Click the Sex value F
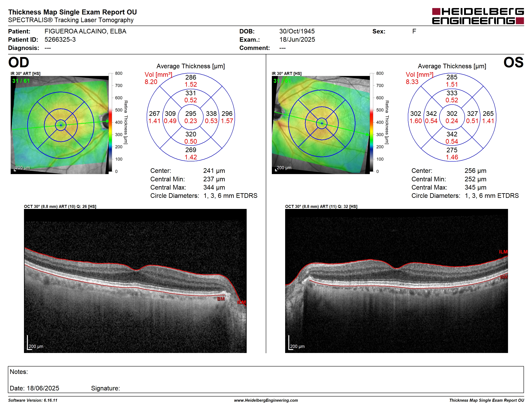Screen dimensions: 532x411 point(414,31)
